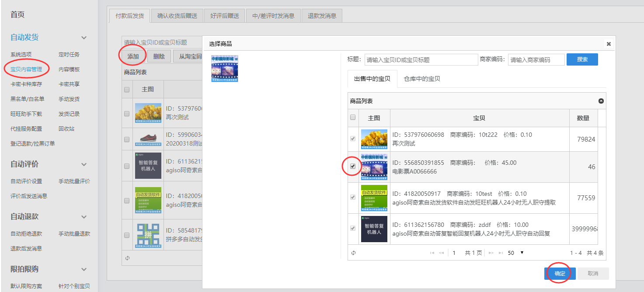
Task: Close the 选择商品 dialog with X
Action: tap(609, 44)
